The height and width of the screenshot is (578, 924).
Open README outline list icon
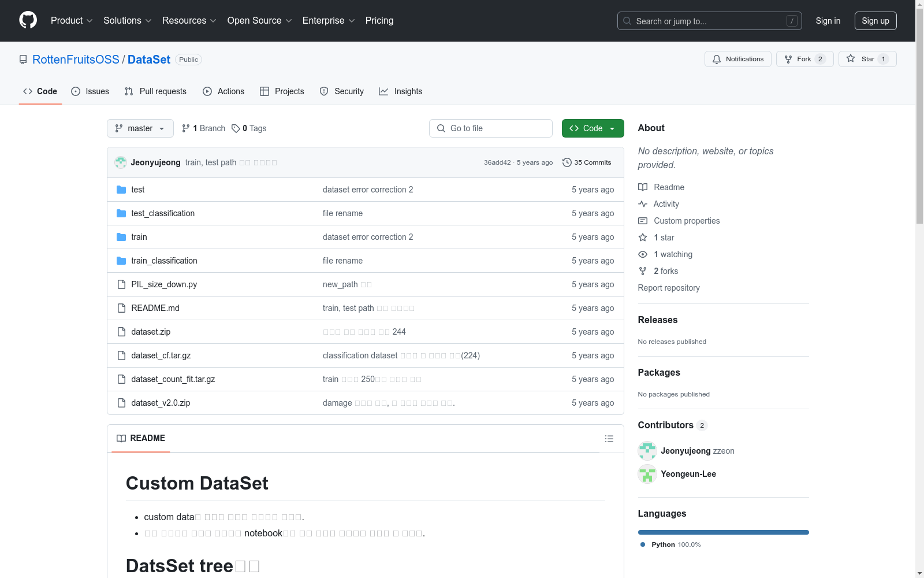(x=609, y=439)
